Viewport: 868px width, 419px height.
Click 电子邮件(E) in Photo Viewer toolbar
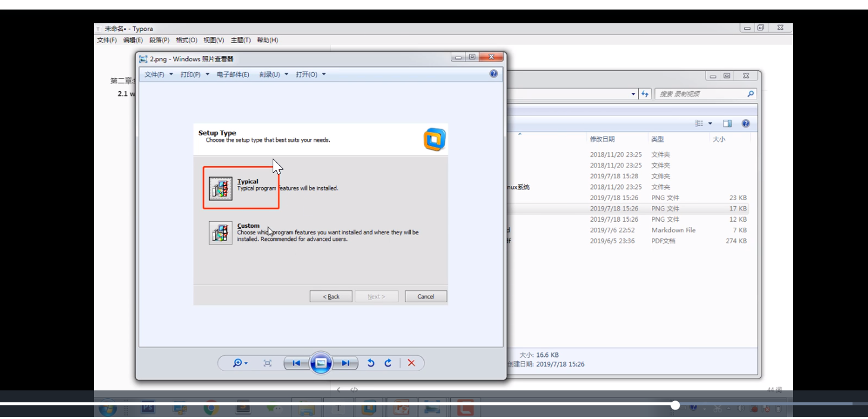[233, 75]
